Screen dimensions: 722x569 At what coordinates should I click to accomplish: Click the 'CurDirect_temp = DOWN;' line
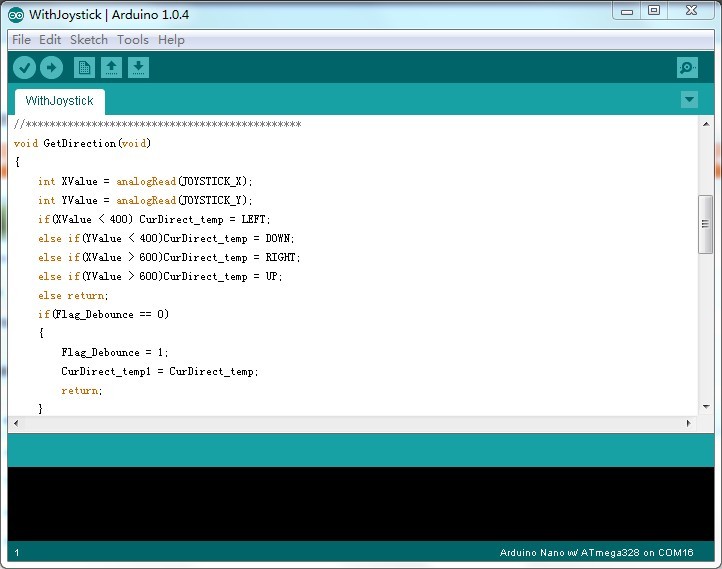point(166,238)
